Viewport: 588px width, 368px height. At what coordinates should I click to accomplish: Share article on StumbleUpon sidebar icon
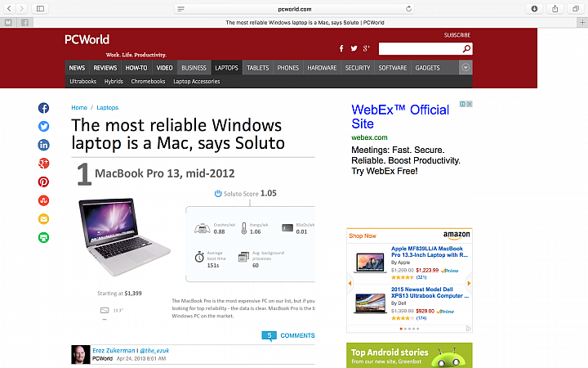click(x=43, y=200)
